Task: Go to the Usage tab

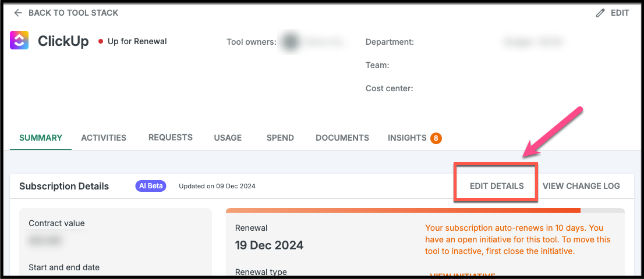Action: (228, 138)
